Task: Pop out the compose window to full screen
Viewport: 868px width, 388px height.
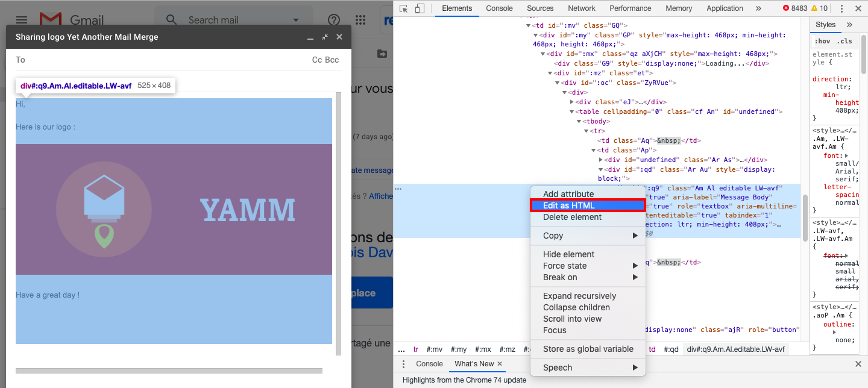Action: point(325,37)
